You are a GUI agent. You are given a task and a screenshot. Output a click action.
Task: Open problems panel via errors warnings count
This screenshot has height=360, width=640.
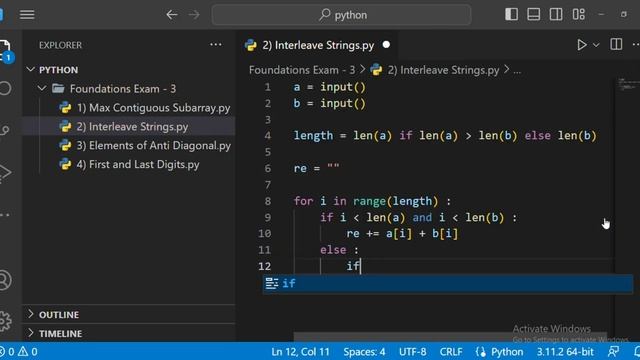coord(19,351)
